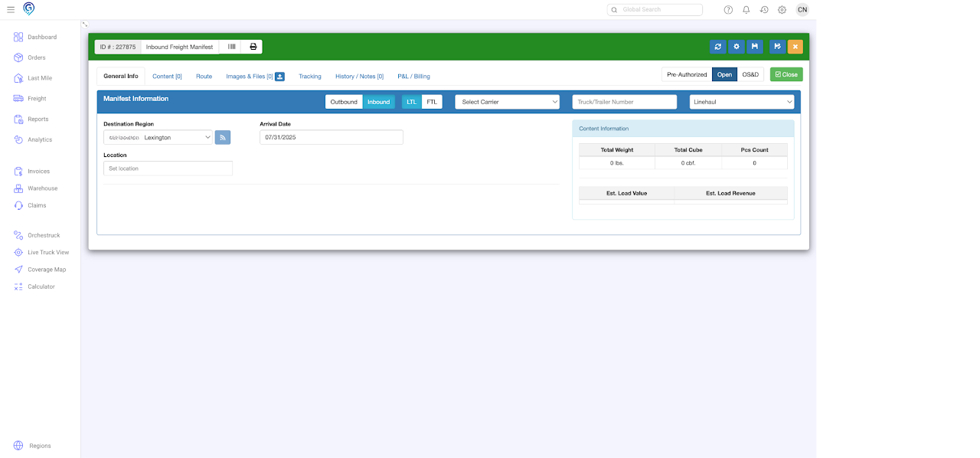Click the Arrival Date field
Viewport: 980px width, 458px height.
click(332, 137)
